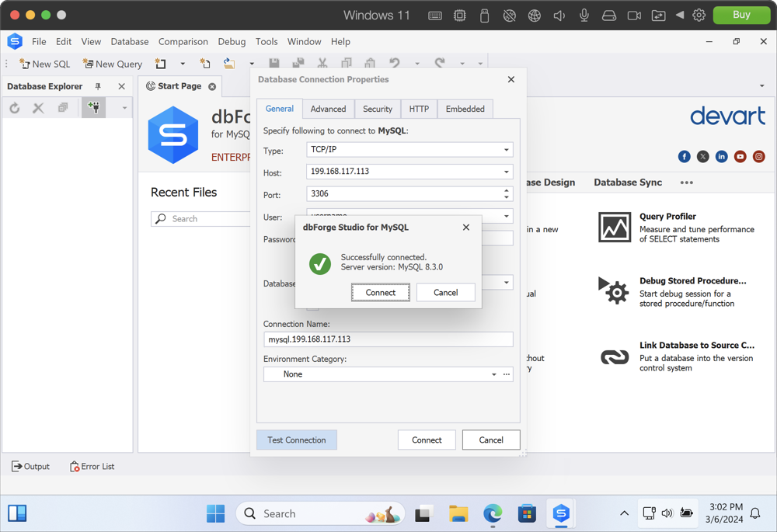Click the New Connection plug icon

(x=94, y=107)
